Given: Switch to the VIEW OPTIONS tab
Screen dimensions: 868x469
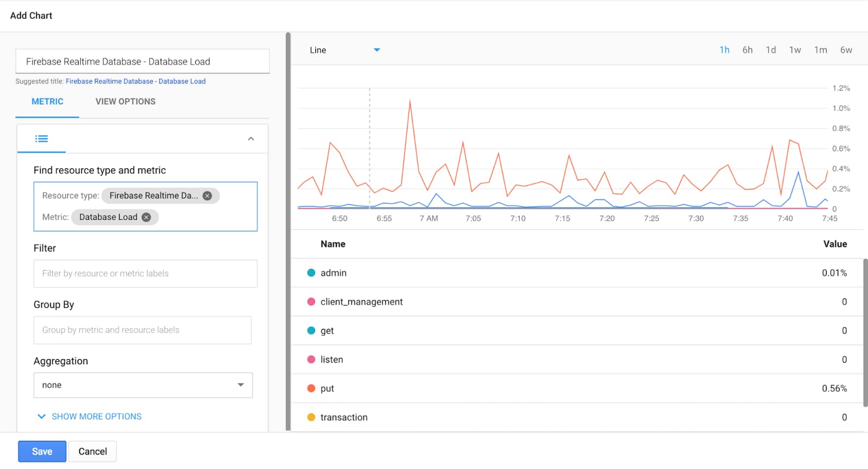Looking at the screenshot, I should tap(125, 102).
